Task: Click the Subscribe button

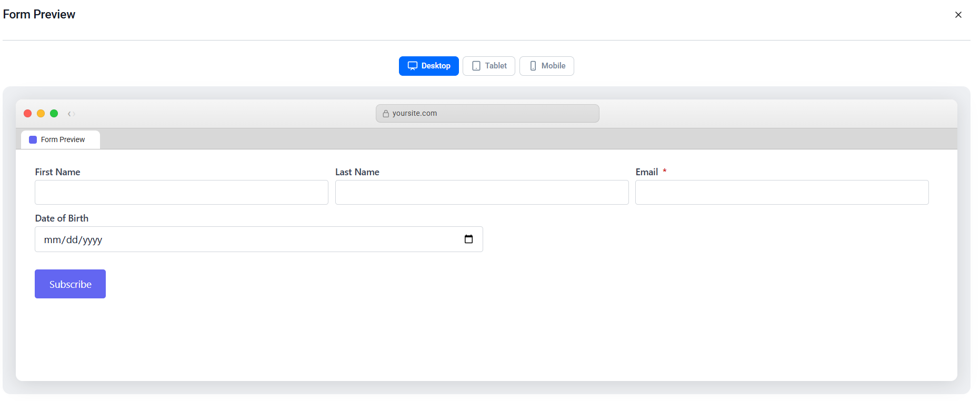Action: pyautogui.click(x=70, y=284)
